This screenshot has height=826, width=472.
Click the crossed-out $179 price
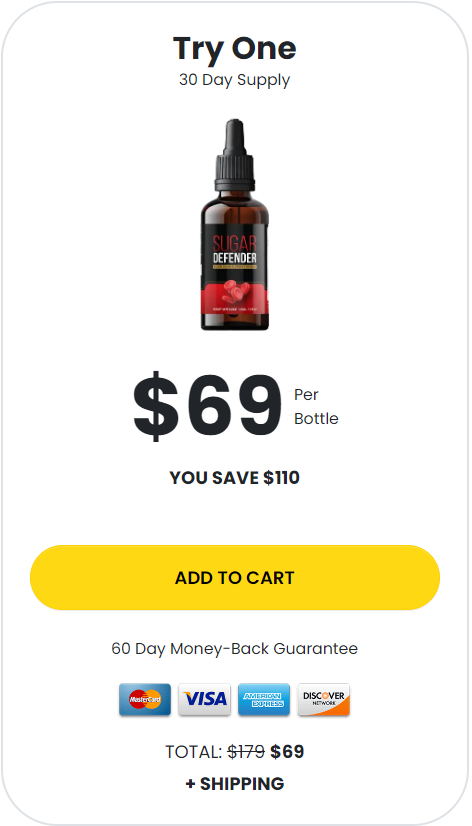click(246, 752)
